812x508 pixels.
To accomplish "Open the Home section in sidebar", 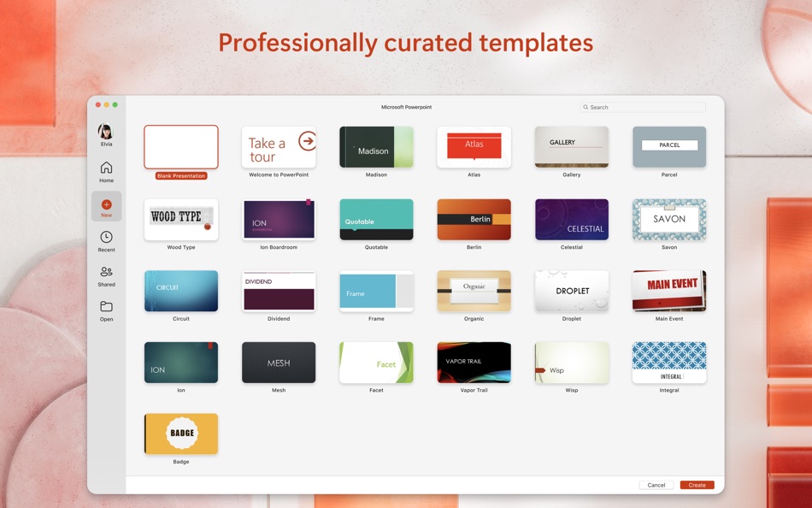I will pyautogui.click(x=106, y=172).
